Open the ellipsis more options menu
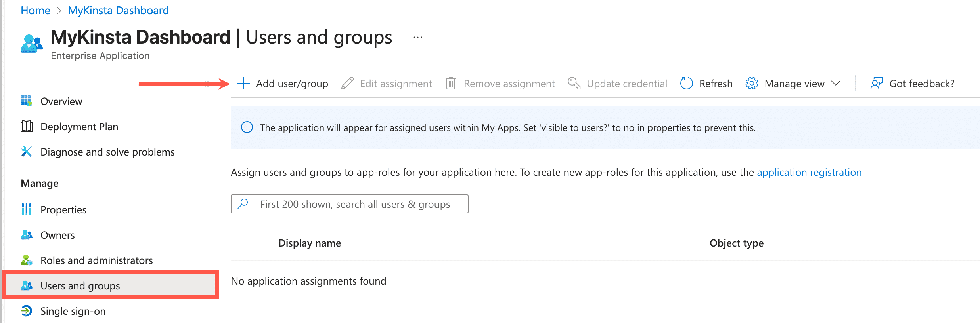The width and height of the screenshot is (980, 323). pyautogui.click(x=418, y=38)
